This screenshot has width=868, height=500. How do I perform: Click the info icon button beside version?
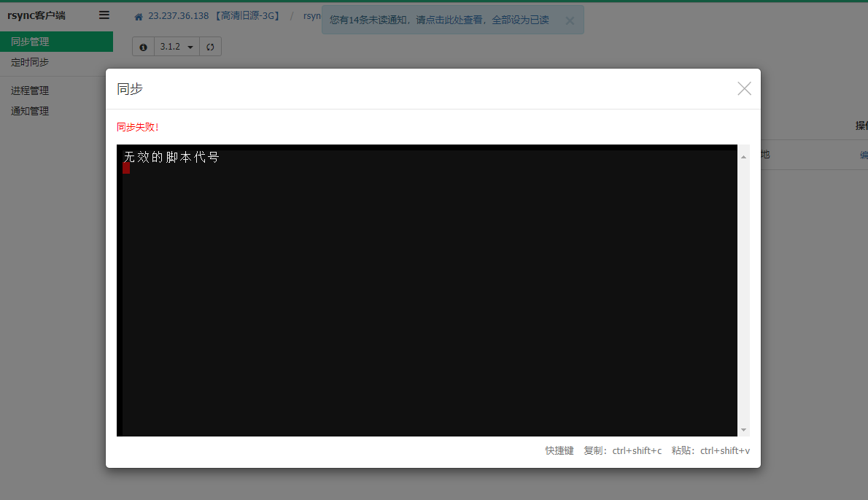(x=143, y=47)
